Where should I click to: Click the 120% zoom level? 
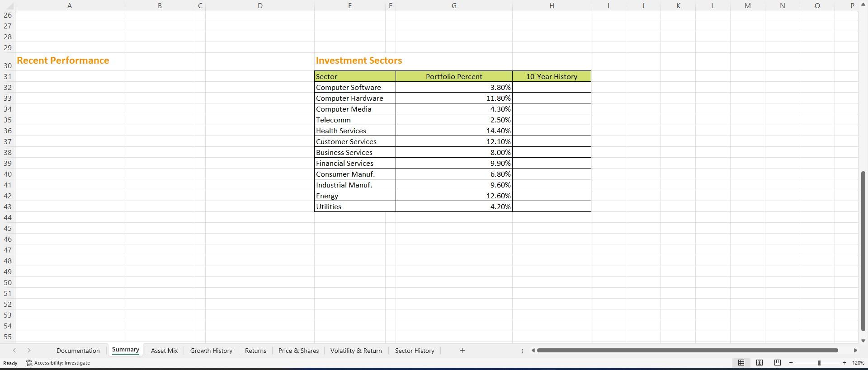858,363
